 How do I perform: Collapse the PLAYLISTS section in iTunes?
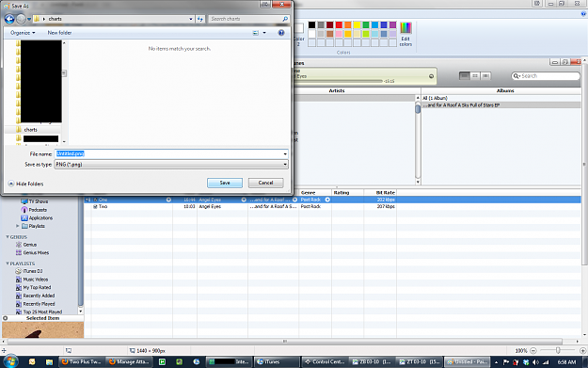pos(8,264)
